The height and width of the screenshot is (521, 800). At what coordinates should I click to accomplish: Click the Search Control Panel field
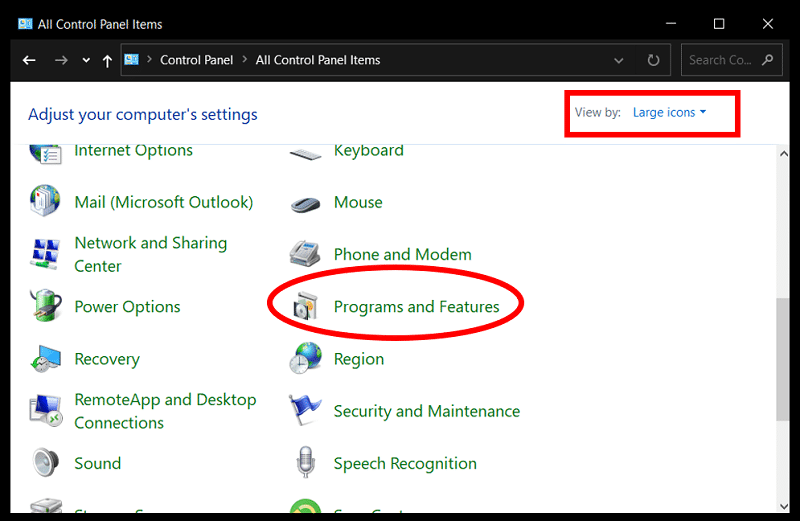tap(720, 60)
